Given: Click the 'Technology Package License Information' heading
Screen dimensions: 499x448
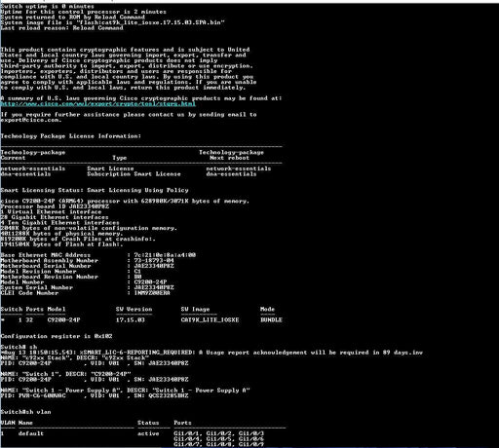Looking at the screenshot, I should tap(71, 136).
